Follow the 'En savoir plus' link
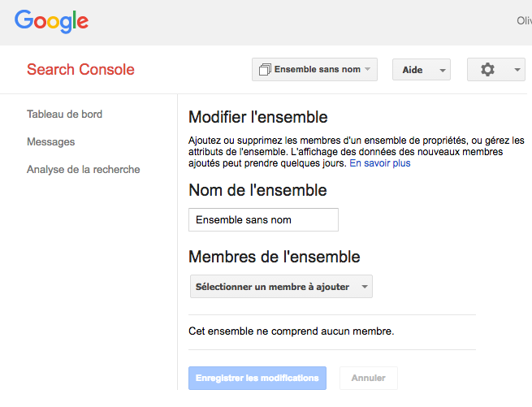Viewport: 532px width, 407px height. [x=380, y=163]
